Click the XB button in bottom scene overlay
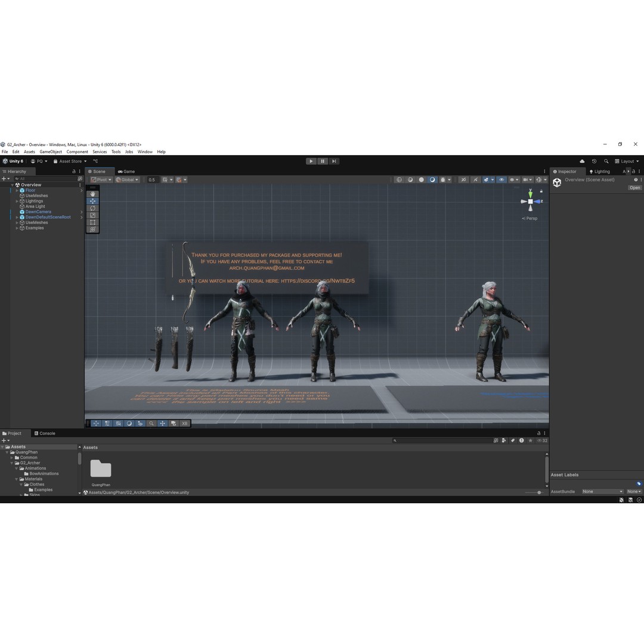 coord(184,423)
